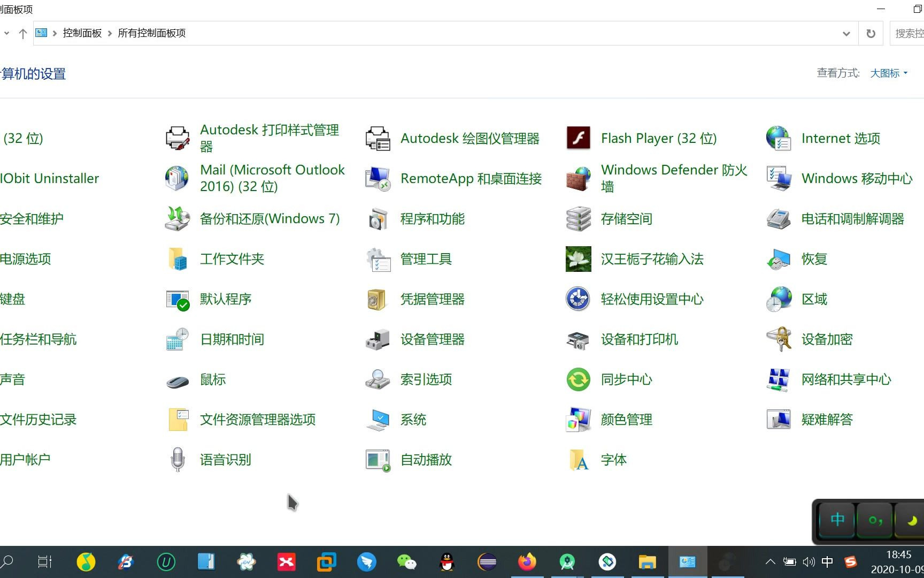The width and height of the screenshot is (924, 578).
Task: Open the Flash Player (32 位) settings
Action: pyautogui.click(x=659, y=138)
